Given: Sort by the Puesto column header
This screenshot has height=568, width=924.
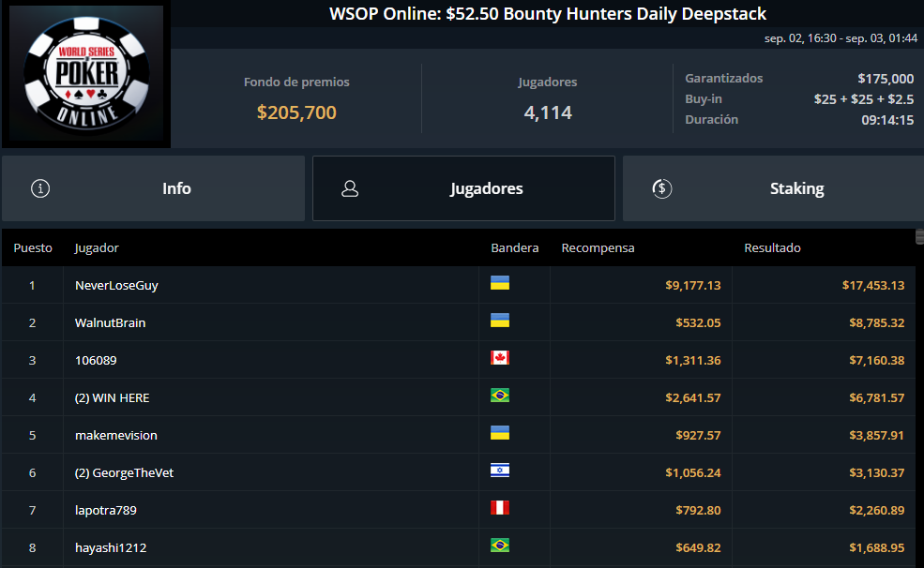Looking at the screenshot, I should [x=33, y=247].
